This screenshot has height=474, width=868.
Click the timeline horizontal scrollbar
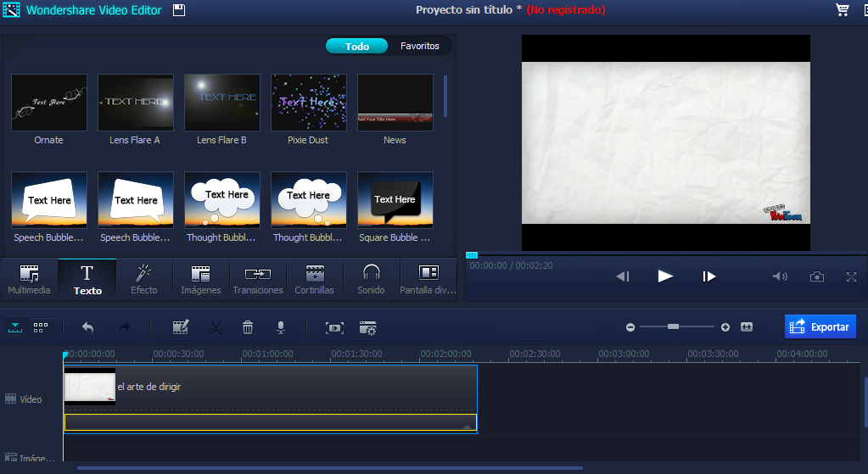pos(329,468)
